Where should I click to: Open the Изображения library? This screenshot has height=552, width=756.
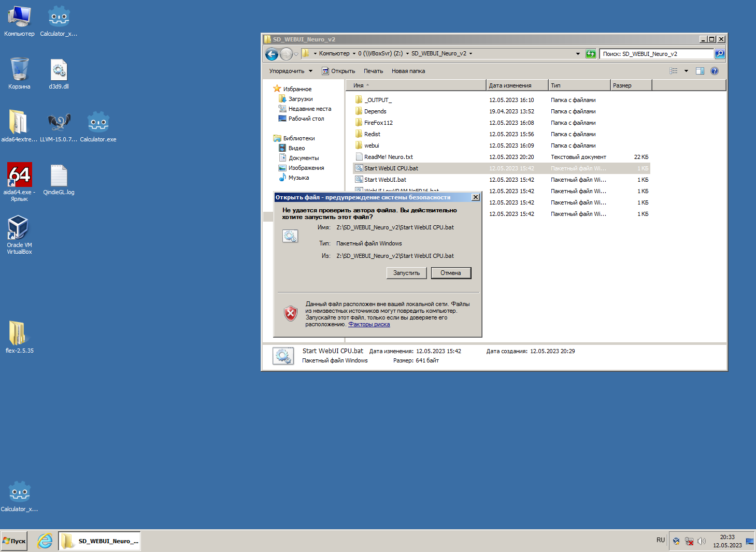point(301,168)
